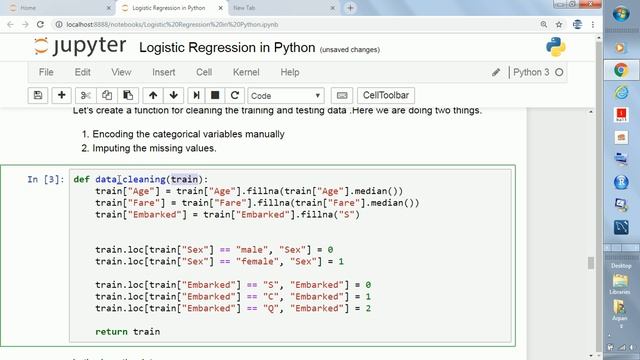The width and height of the screenshot is (640, 360).
Task: Click inside the data_cleaning code cell
Action: 290,255
